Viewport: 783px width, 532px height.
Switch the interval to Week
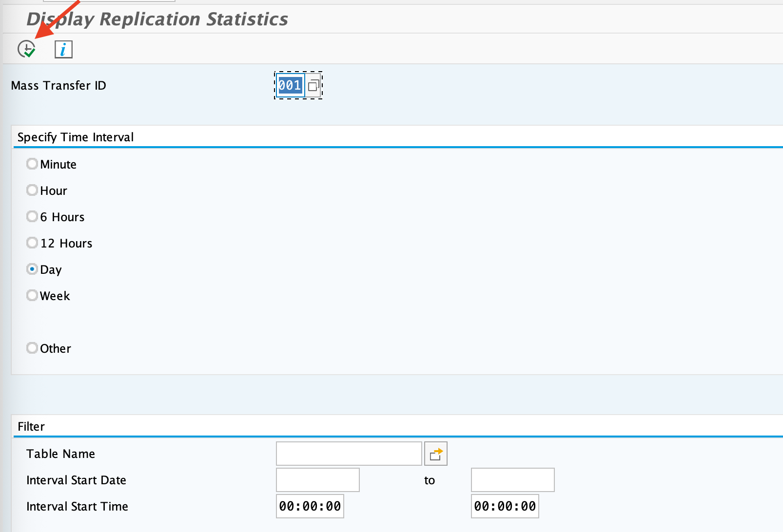tap(32, 295)
